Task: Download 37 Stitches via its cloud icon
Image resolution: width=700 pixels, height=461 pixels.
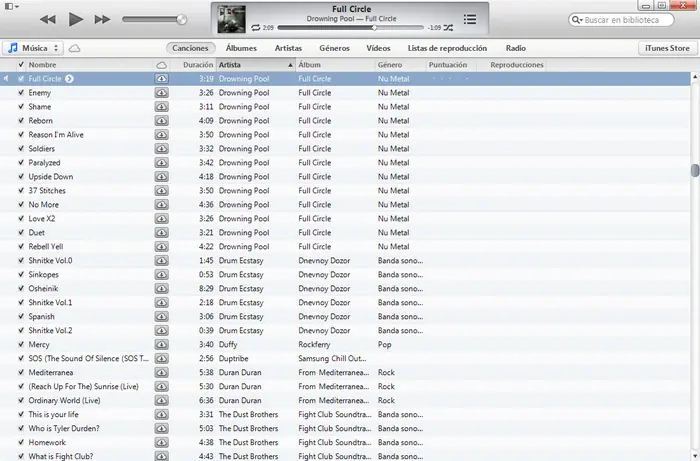Action: 162,191
